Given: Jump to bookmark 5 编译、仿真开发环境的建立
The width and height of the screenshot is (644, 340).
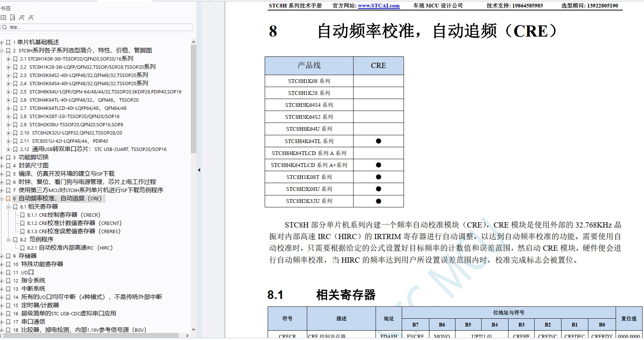Looking at the screenshot, I should click(x=64, y=174).
